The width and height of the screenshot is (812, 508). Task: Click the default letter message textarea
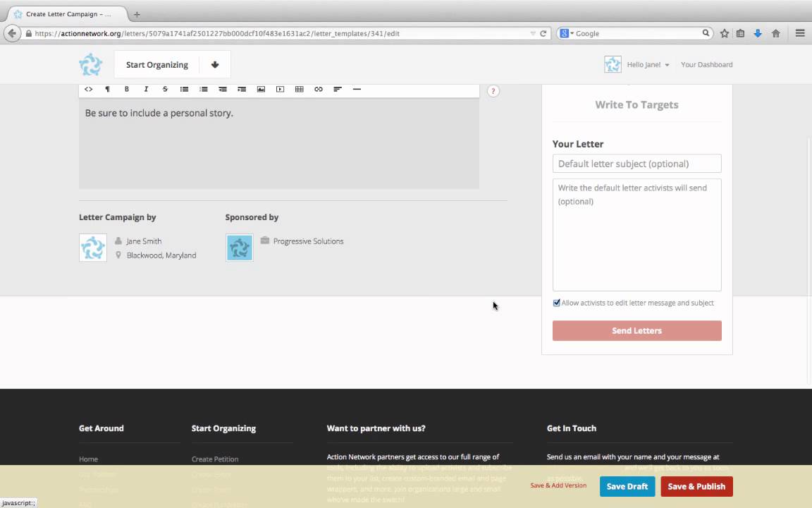636,235
